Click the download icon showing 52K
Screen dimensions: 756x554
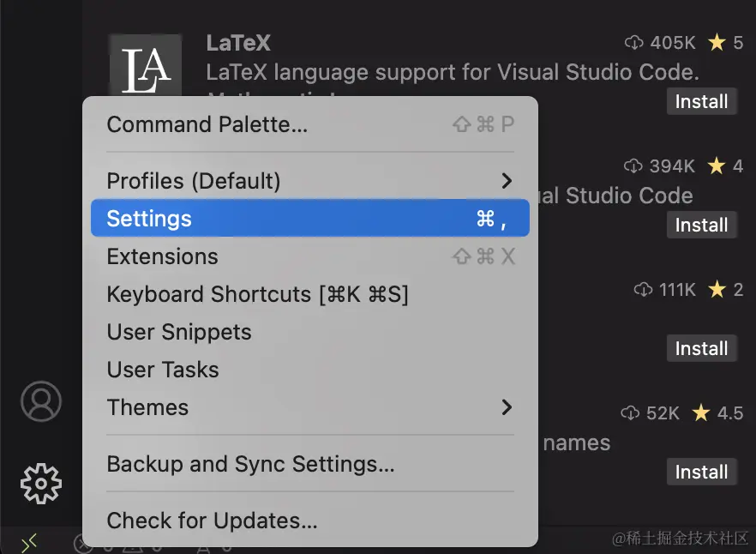(633, 413)
